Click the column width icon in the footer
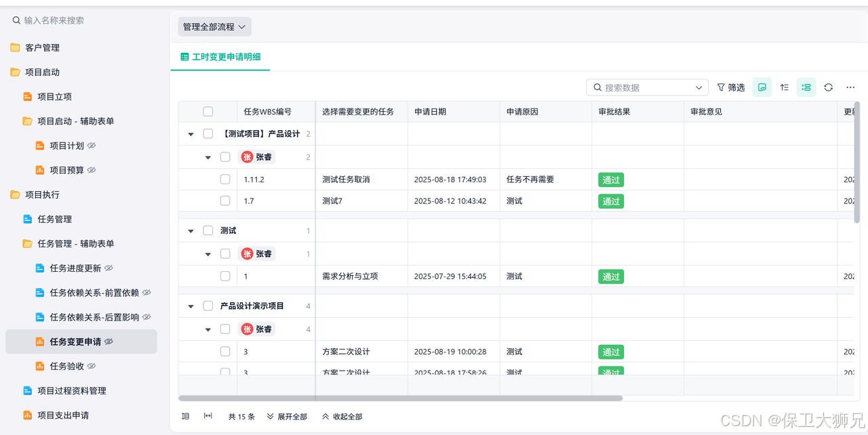Viewport: 868px width, 435px height. (x=208, y=416)
